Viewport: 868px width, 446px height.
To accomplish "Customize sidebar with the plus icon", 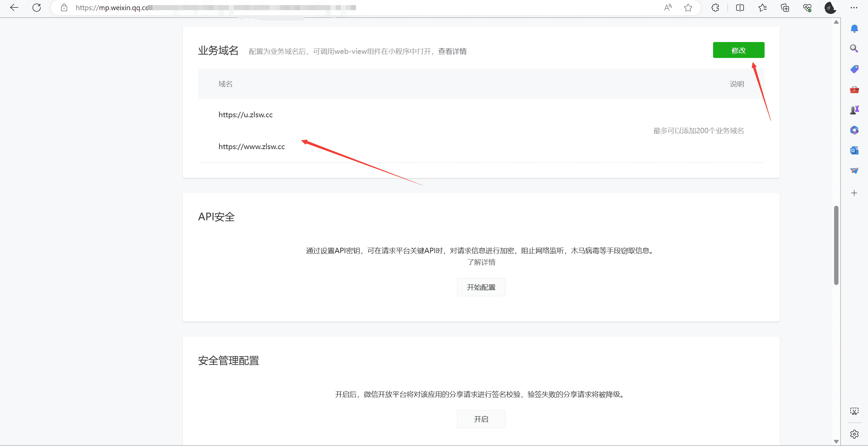I will click(854, 193).
